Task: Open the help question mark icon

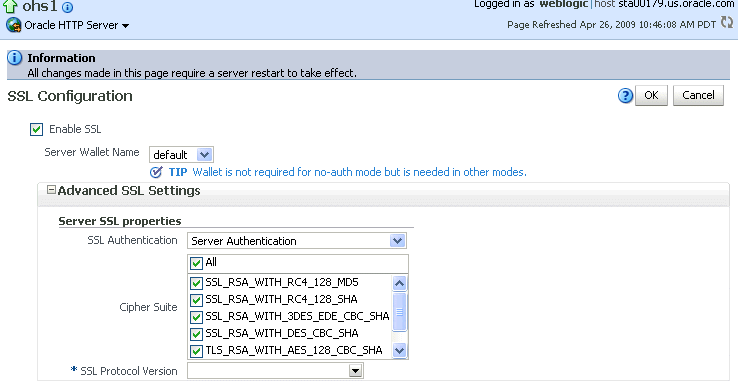Action: (625, 96)
